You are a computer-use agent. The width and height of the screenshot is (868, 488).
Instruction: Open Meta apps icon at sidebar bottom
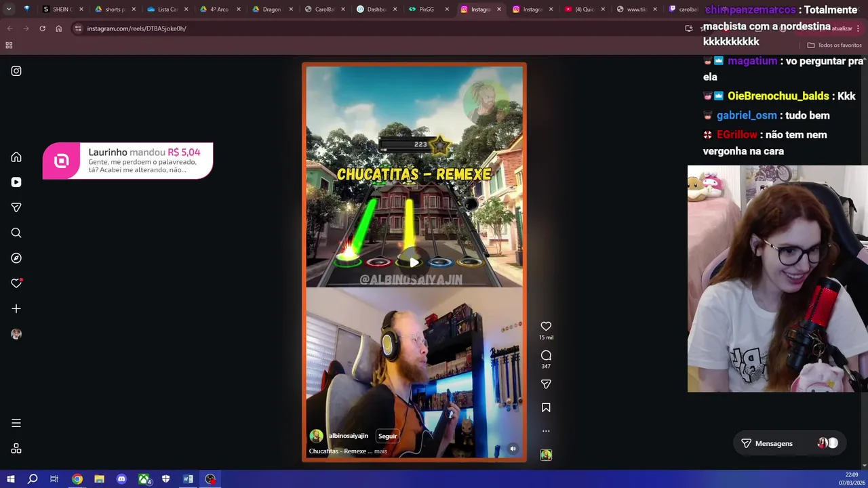click(x=16, y=449)
